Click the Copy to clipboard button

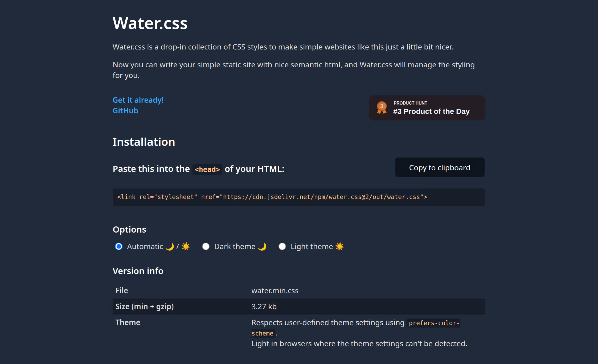click(440, 167)
